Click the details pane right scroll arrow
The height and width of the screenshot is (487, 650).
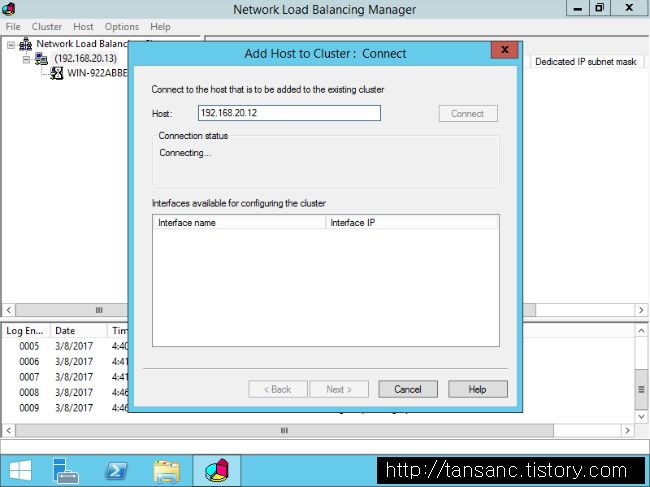pos(641,310)
